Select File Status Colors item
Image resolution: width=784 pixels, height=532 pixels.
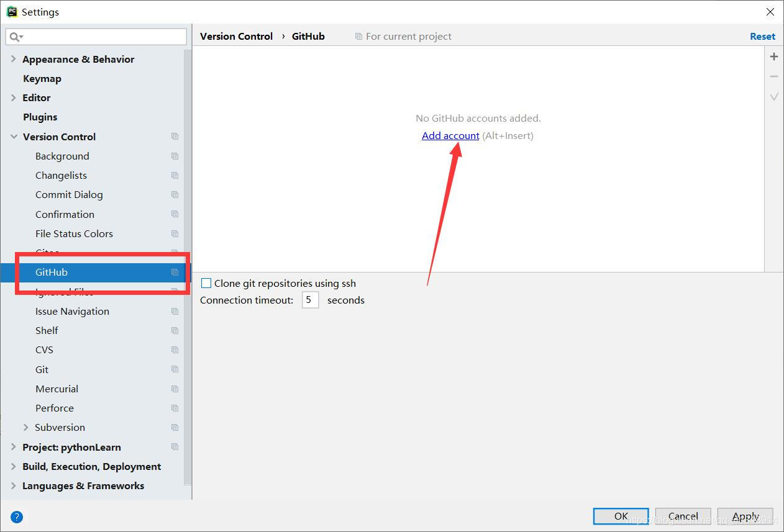74,233
